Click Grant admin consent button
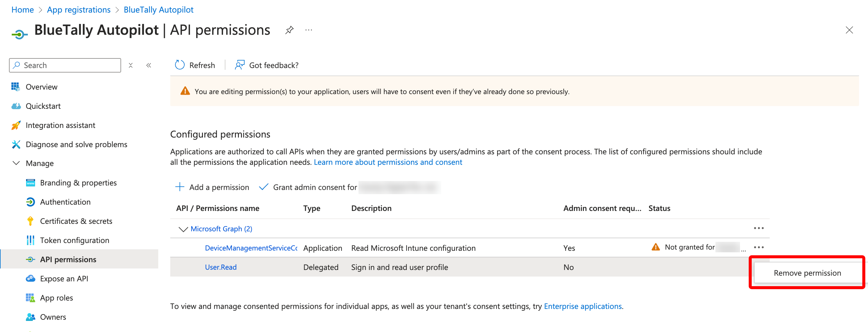This screenshot has width=868, height=332. coord(308,187)
